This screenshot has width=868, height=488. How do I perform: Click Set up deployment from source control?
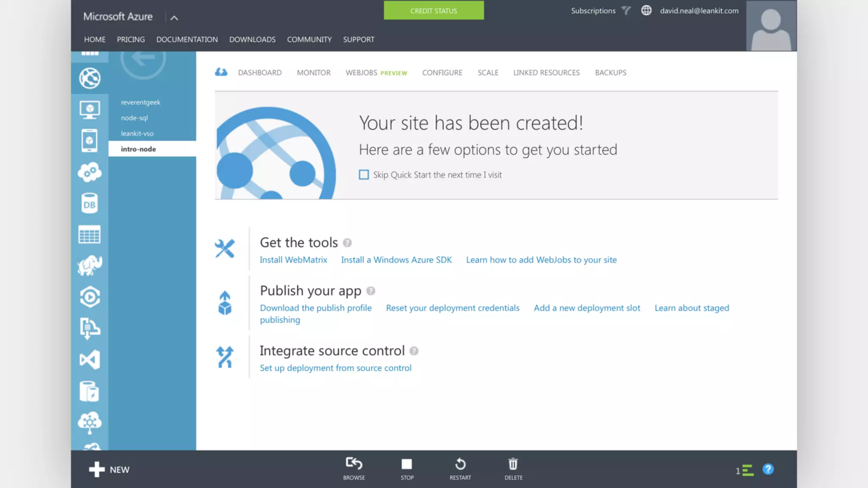tap(335, 368)
